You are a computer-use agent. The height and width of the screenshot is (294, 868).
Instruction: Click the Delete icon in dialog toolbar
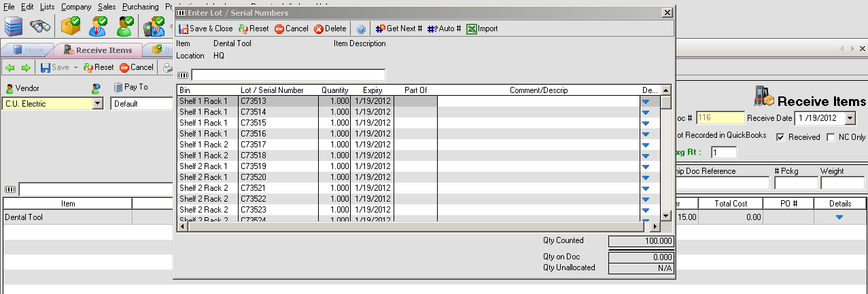330,29
